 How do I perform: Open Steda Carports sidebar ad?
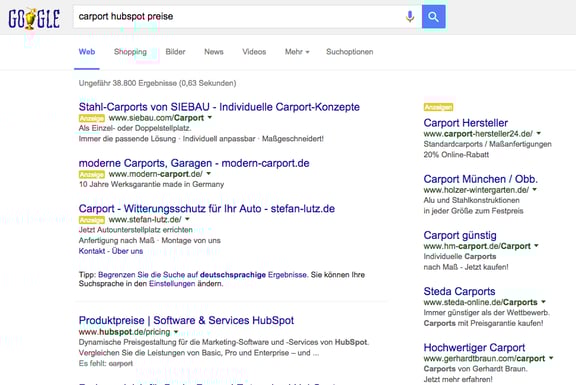[459, 291]
